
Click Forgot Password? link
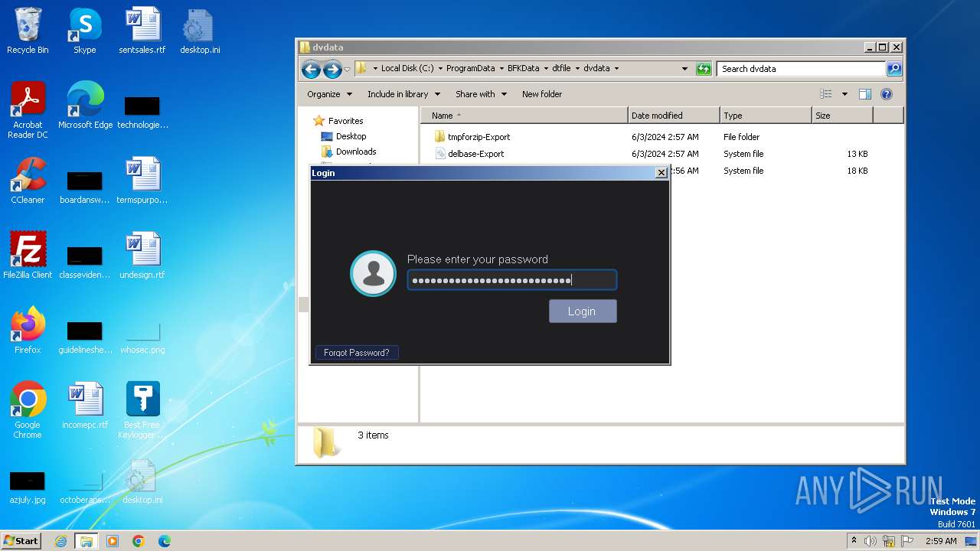click(356, 352)
